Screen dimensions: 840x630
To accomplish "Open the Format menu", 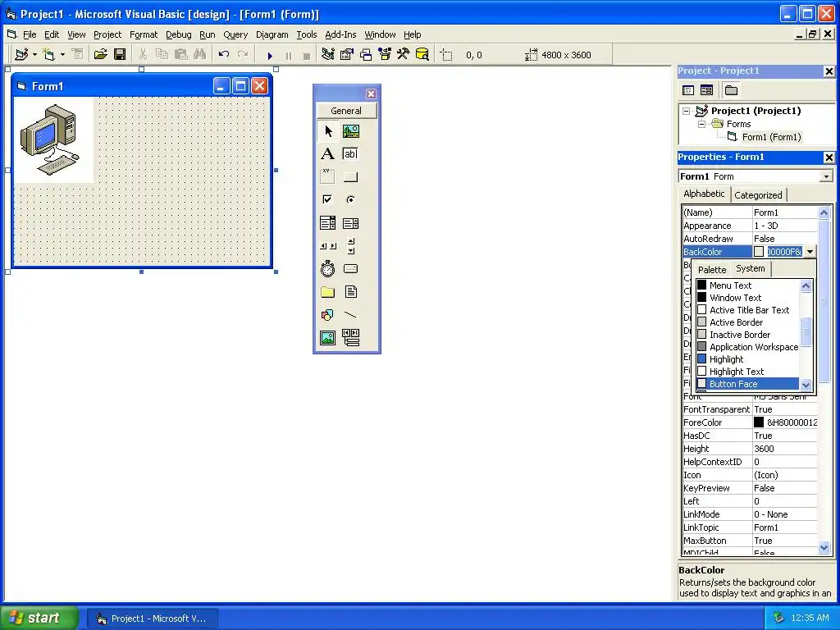I will pyautogui.click(x=144, y=34).
